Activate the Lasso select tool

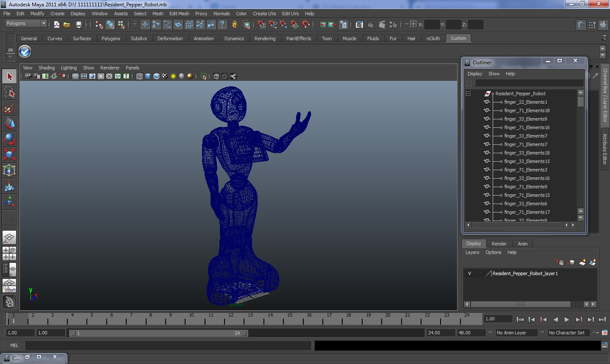tap(9, 92)
